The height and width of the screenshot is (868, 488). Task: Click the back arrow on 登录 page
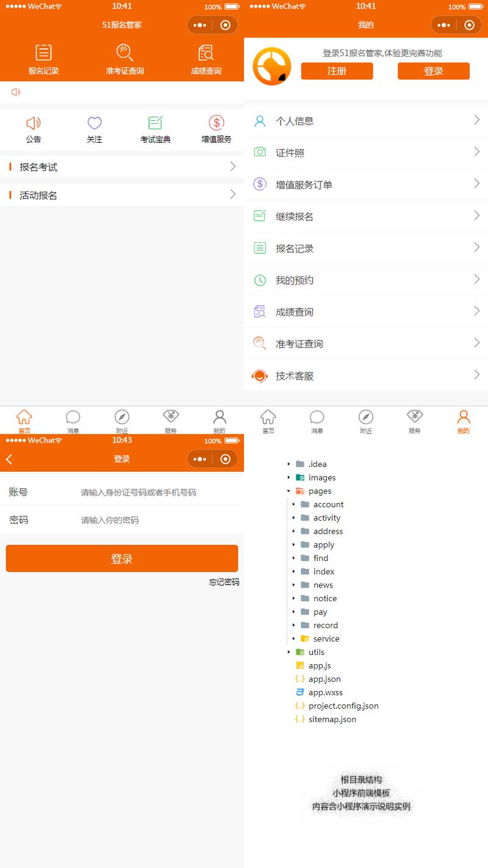[x=9, y=459]
